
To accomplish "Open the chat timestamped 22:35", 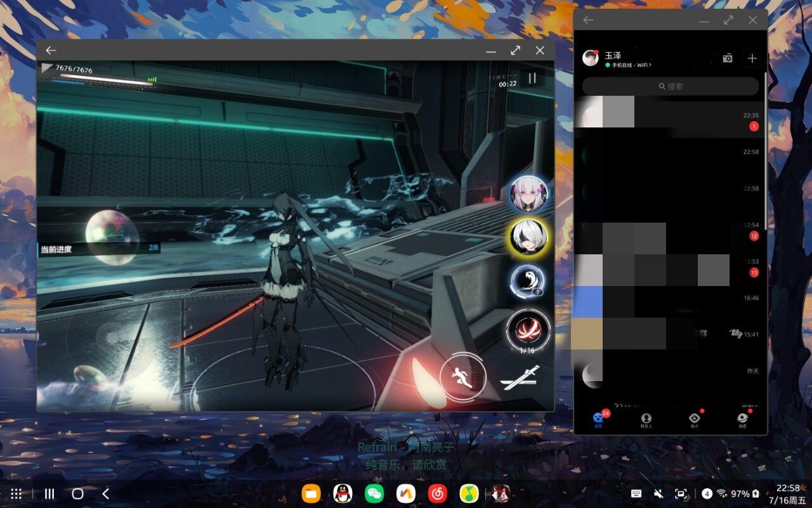I will (670, 120).
